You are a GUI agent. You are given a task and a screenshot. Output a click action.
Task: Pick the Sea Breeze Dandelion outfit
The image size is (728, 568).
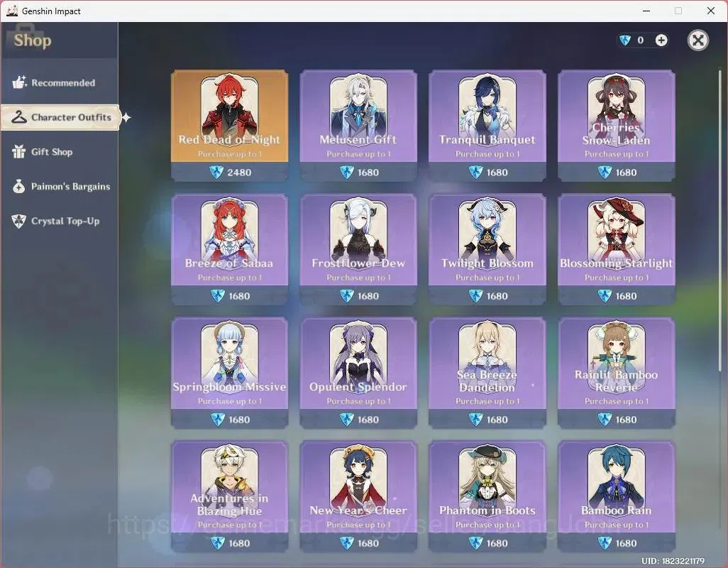[x=487, y=373]
